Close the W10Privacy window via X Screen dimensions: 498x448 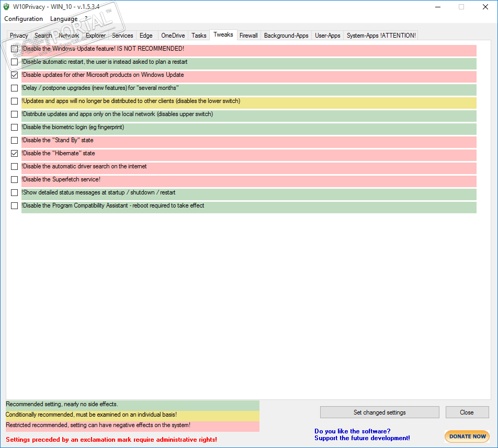click(485, 7)
